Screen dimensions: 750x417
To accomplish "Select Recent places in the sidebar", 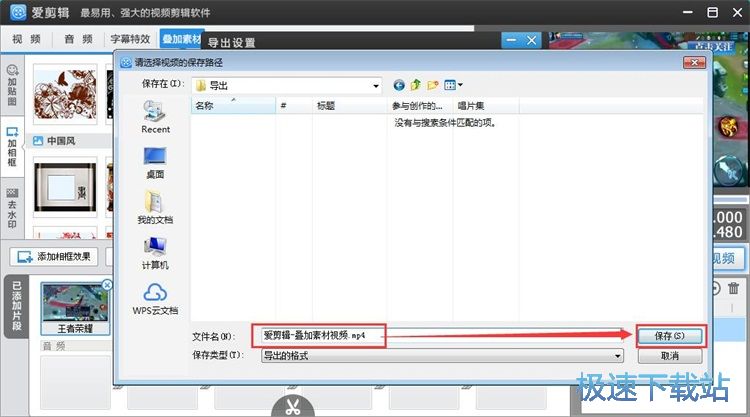I will (x=155, y=117).
